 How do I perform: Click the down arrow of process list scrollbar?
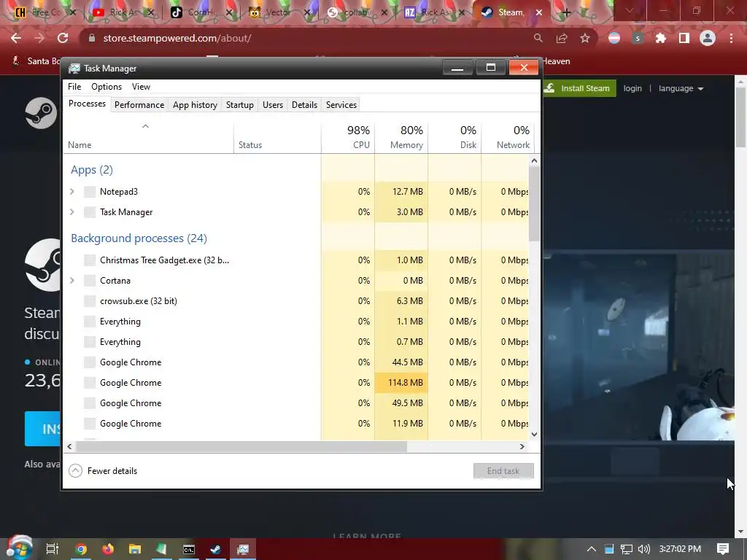coord(534,435)
